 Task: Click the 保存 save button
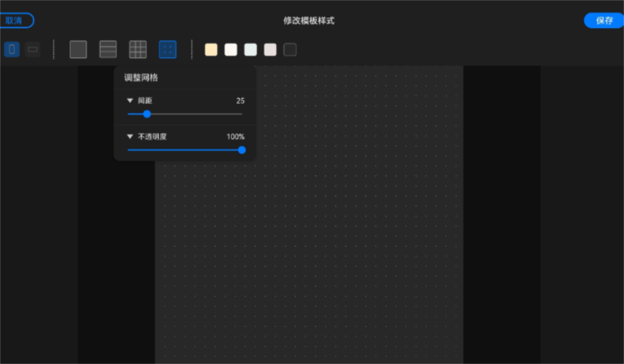(604, 20)
